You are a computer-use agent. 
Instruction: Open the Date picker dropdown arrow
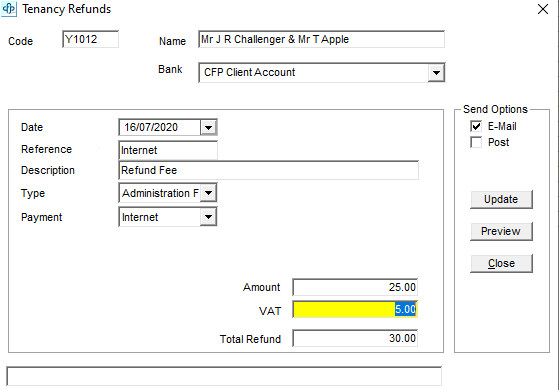[x=209, y=127]
